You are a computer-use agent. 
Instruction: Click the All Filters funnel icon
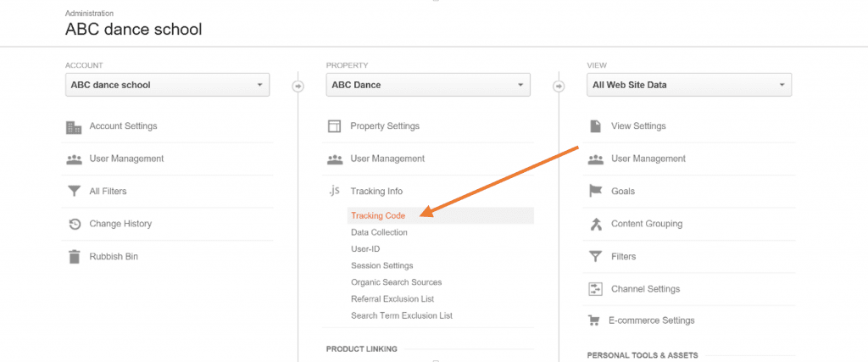coord(74,192)
